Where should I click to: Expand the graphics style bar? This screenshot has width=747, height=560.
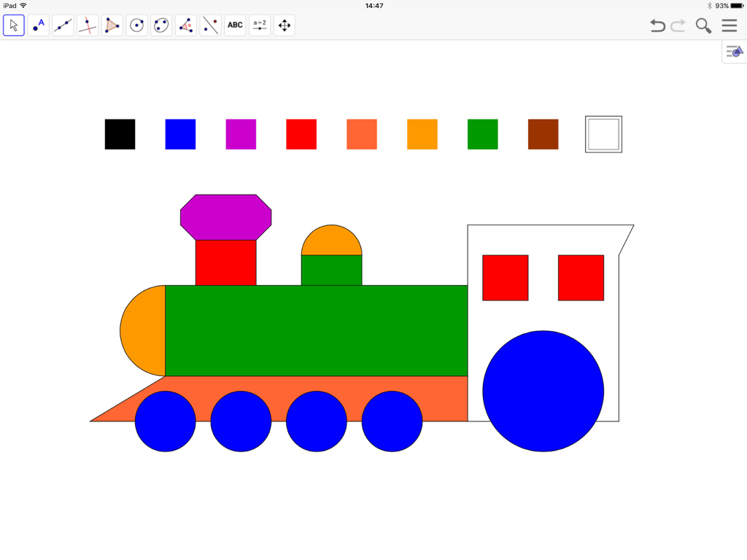coord(733,51)
